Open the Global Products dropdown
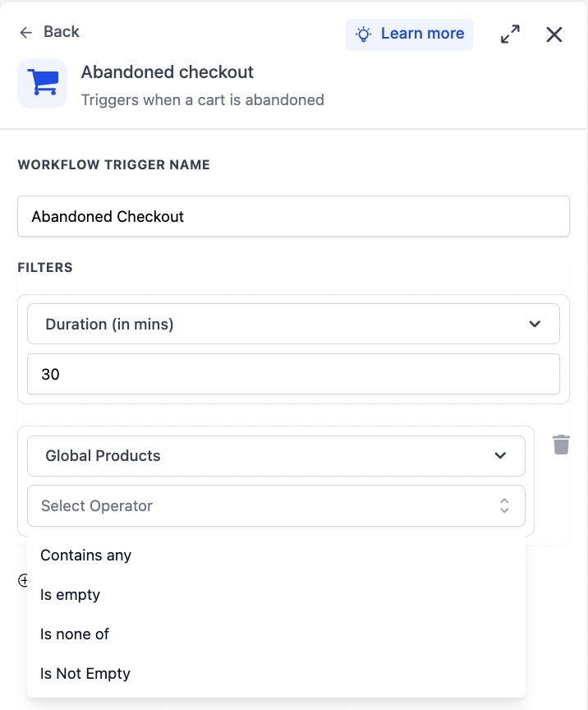This screenshot has width=588, height=710. (276, 455)
